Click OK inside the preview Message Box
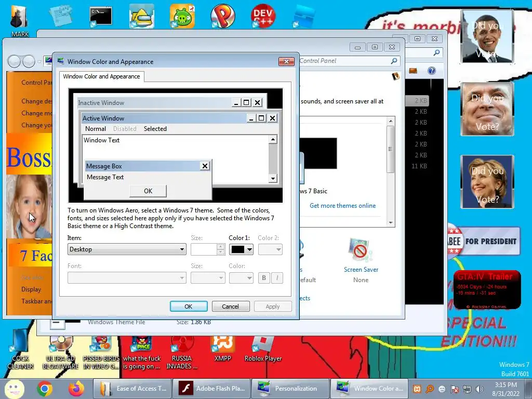Viewport: 532px width, 399px height. click(x=148, y=191)
